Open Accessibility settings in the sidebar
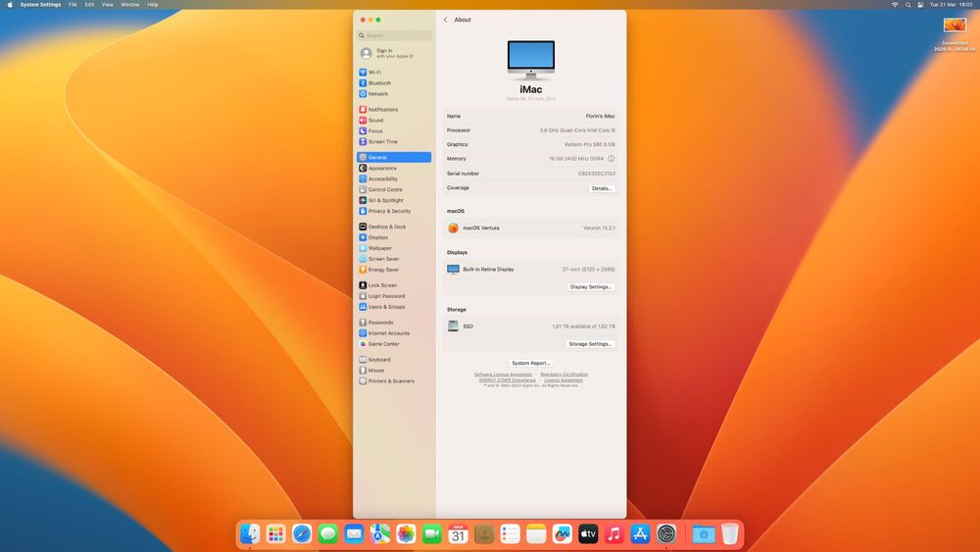This screenshot has height=552, width=980. (x=394, y=178)
